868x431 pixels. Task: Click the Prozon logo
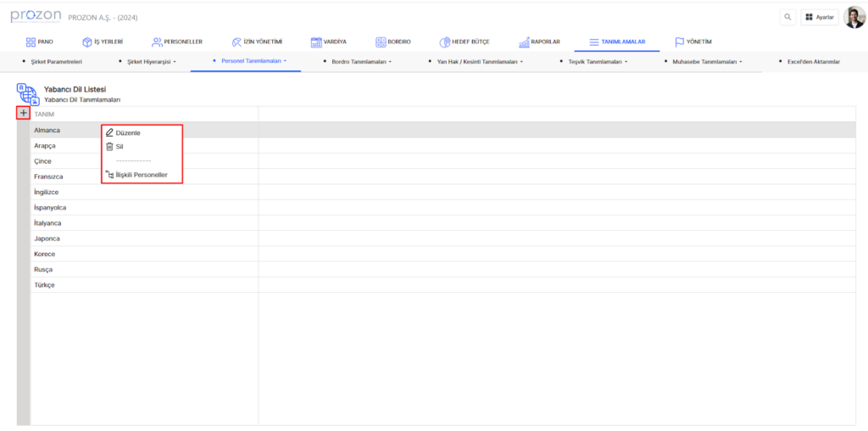[x=35, y=17]
